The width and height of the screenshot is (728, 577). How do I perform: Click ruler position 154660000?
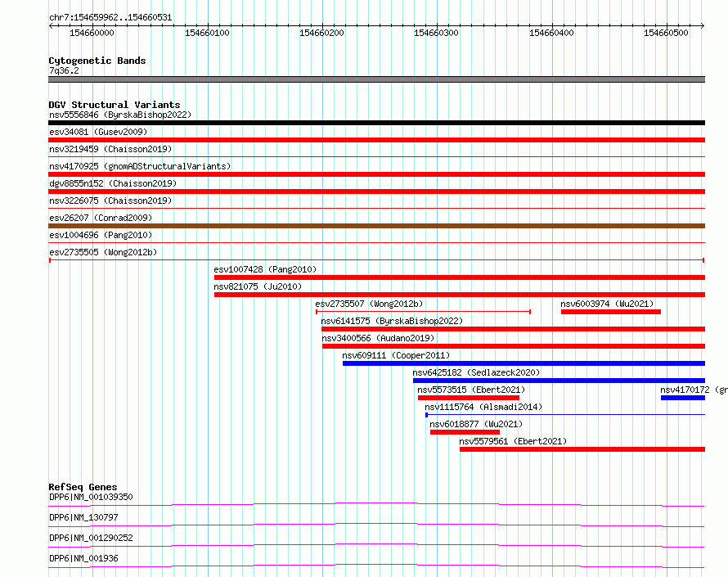(92, 33)
